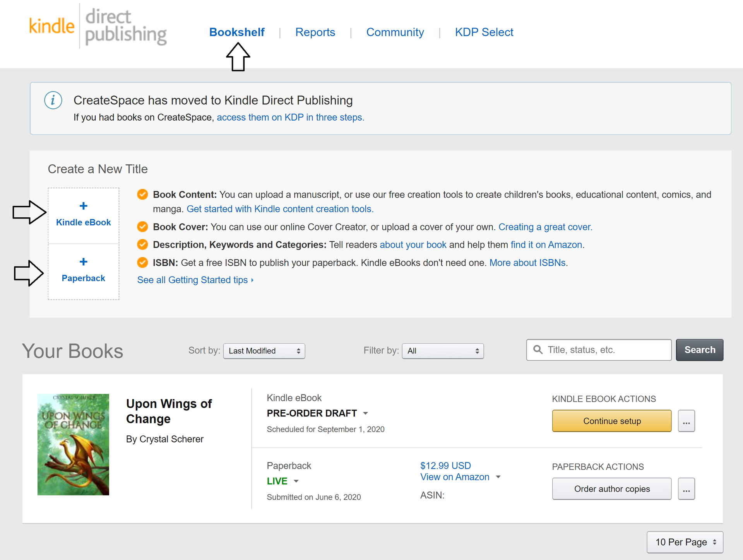Click Submitted on June 6, 2020 text
Viewport: 743px width, 560px height.
coord(314,497)
